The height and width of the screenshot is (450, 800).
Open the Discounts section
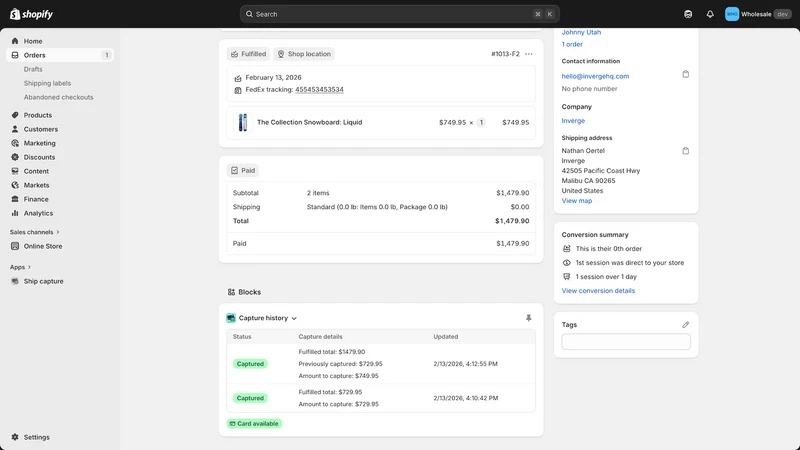60,157
